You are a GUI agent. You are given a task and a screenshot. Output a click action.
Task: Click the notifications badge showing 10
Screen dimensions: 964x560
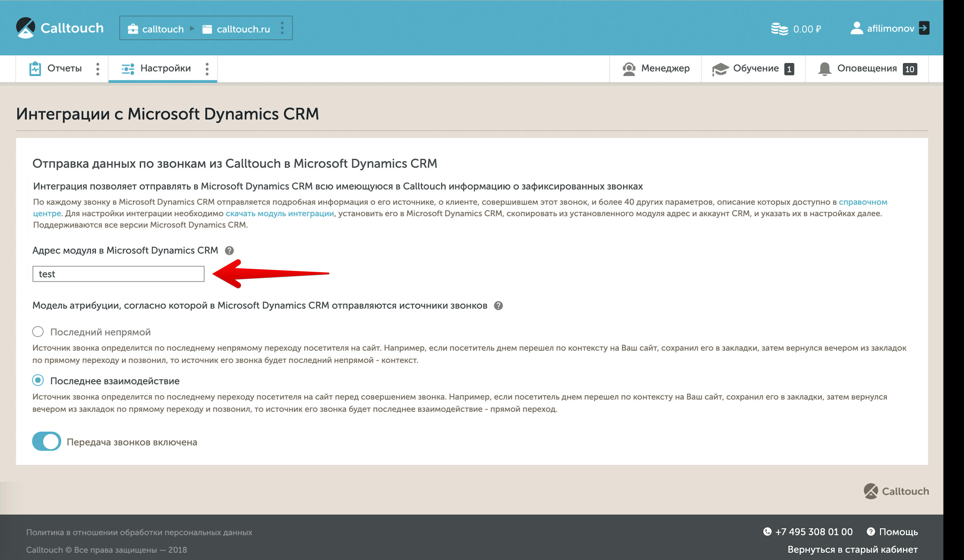click(910, 69)
